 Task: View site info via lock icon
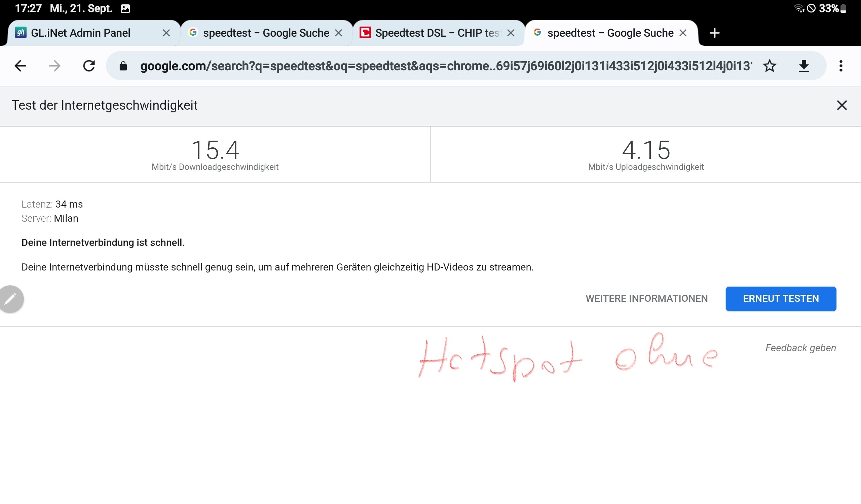[123, 66]
